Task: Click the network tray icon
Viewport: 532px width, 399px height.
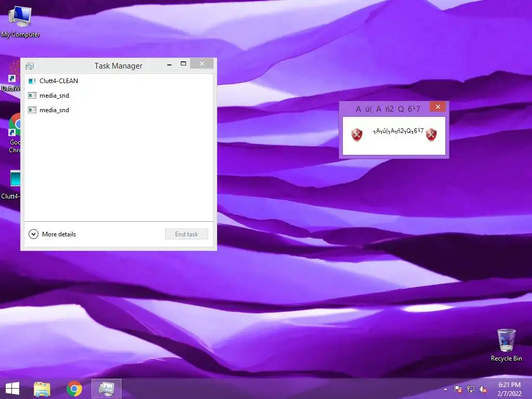Action: click(471, 389)
